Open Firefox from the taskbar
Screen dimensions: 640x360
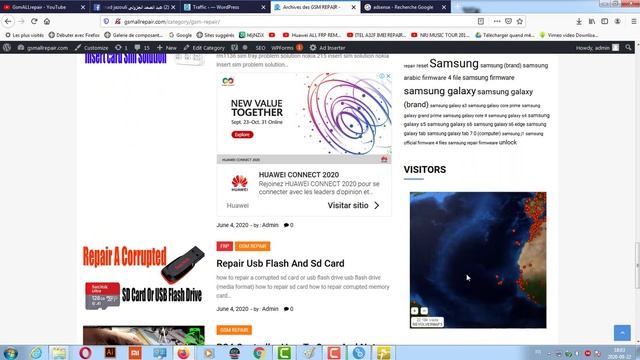click(x=183, y=353)
